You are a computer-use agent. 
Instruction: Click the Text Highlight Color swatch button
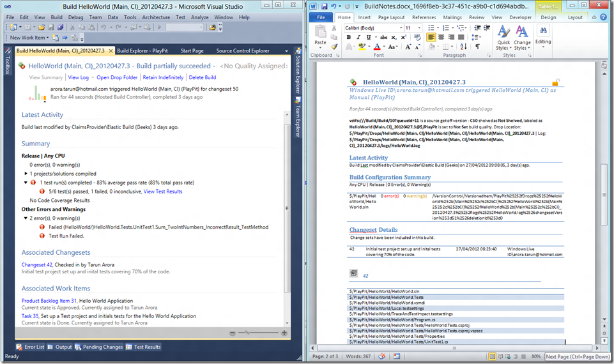(x=362, y=47)
